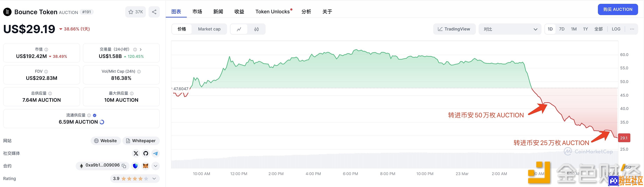
Task: Click the blue shield wallet icon
Action: (135, 166)
